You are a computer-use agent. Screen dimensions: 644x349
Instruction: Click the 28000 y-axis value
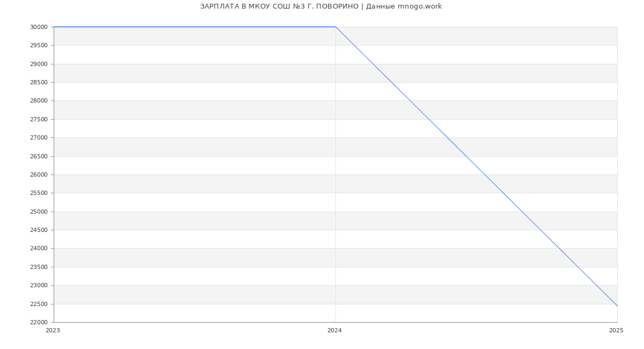click(39, 101)
